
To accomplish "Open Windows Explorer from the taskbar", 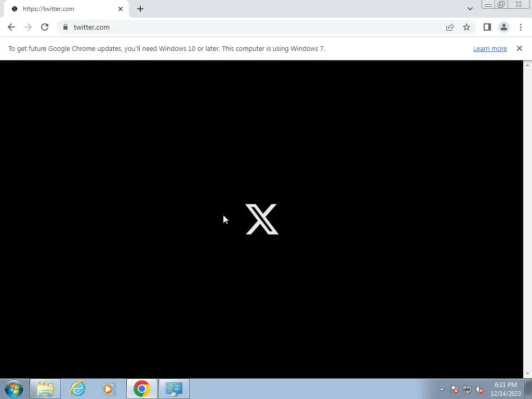I will (x=45, y=389).
